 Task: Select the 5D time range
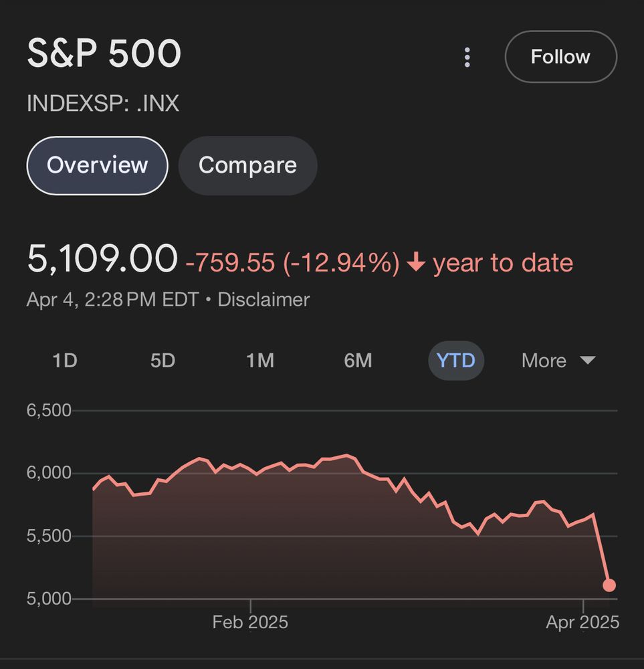(x=163, y=361)
